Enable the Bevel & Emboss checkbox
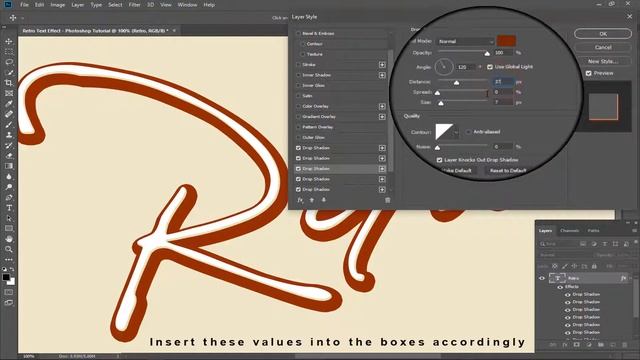Image resolution: width=640 pixels, height=360 pixels. click(x=298, y=33)
